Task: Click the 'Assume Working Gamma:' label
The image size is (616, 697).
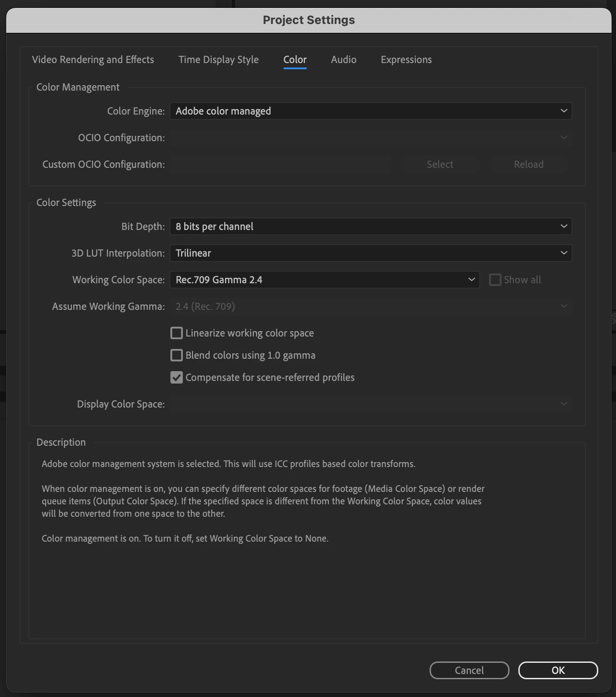Action: [108, 306]
